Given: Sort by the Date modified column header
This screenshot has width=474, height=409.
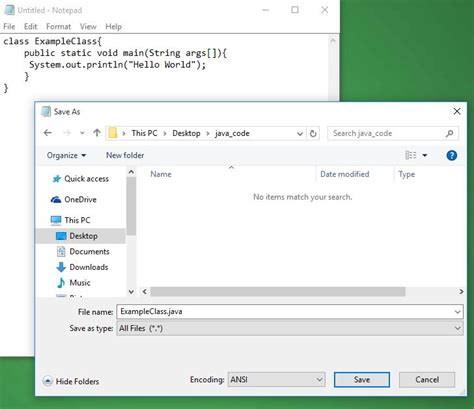Looking at the screenshot, I should 345,174.
